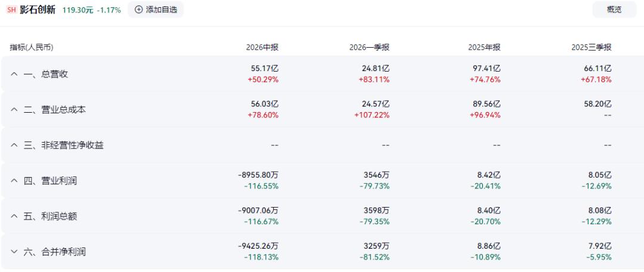The width and height of the screenshot is (644, 272).
Task: Collapse the 三、非经营性净收益 row chevron
Action: point(14,145)
